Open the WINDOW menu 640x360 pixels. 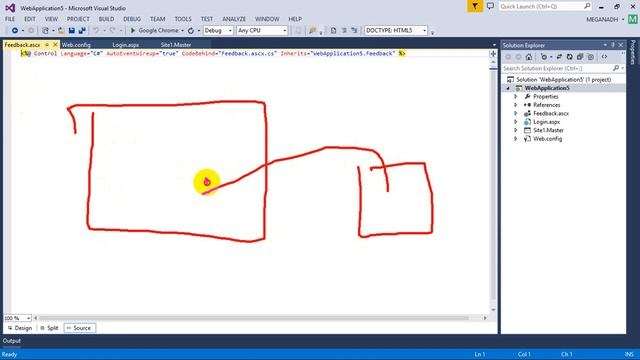pyautogui.click(x=267, y=19)
